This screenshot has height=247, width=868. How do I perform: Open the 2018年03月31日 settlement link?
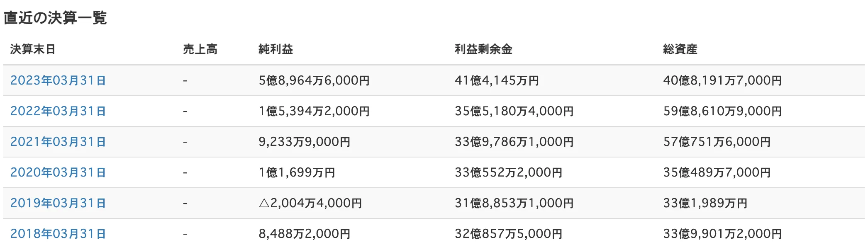tap(58, 234)
